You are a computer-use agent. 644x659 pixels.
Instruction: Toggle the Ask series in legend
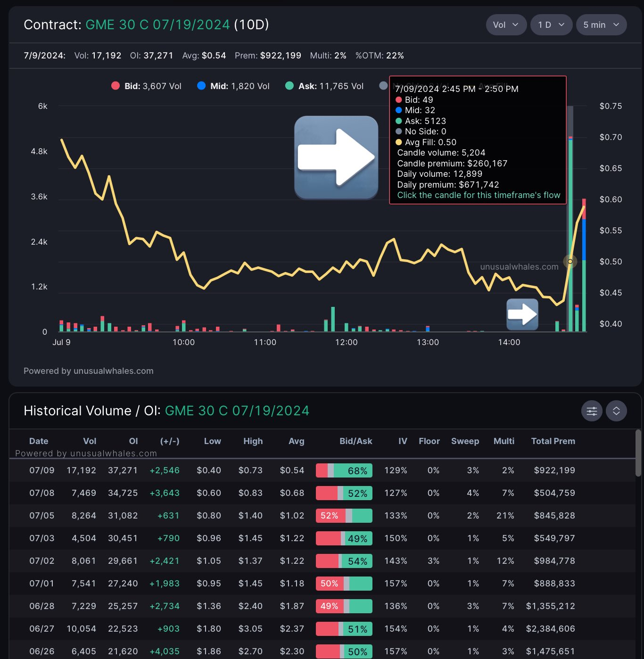(324, 86)
